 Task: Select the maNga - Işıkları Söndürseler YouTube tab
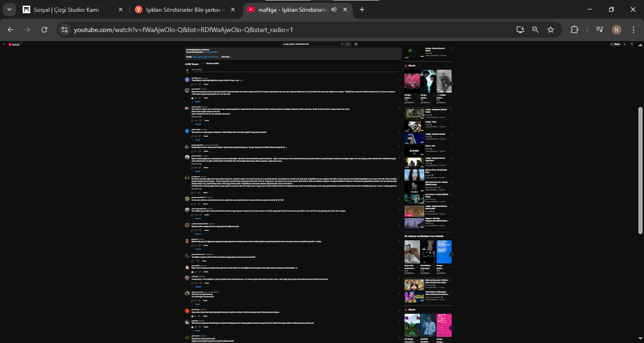click(x=297, y=9)
